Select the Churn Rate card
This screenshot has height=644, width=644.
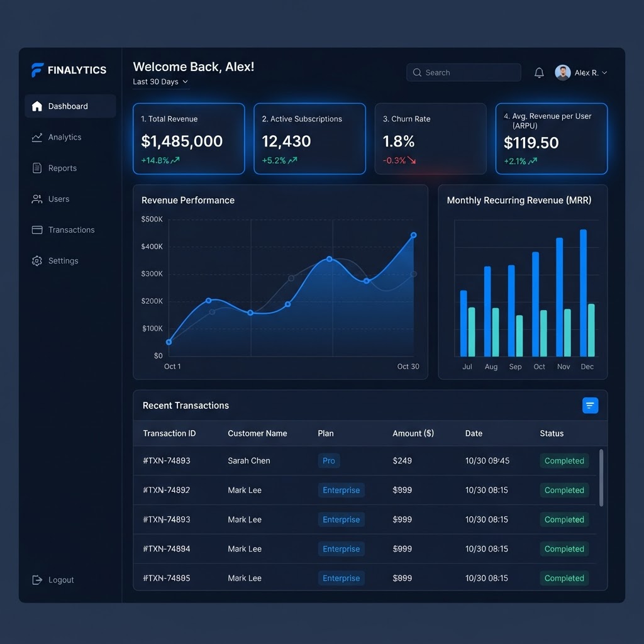[430, 139]
